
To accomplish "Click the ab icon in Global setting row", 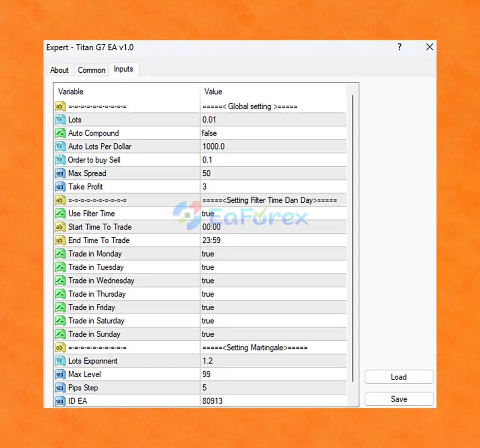I will pos(60,106).
